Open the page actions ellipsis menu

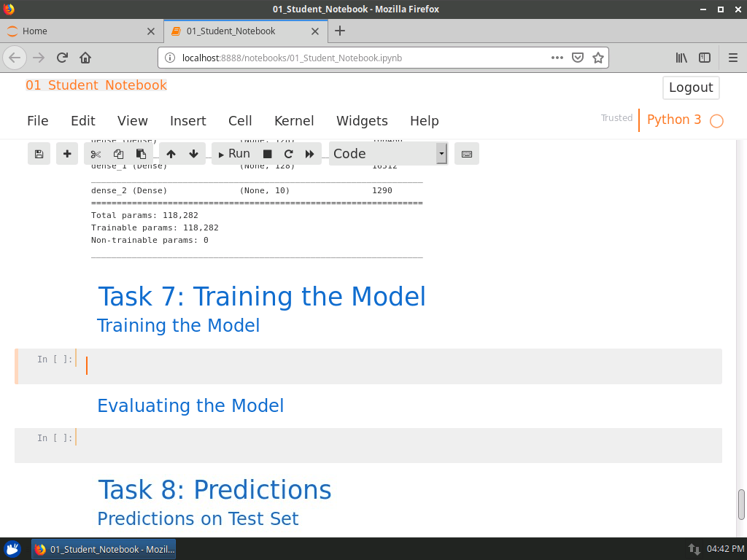coord(557,58)
